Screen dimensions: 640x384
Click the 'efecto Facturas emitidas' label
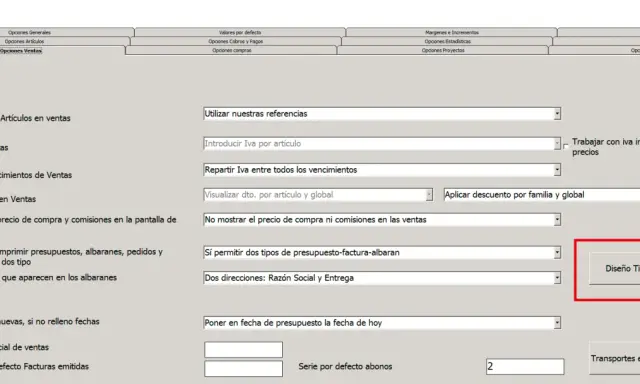44,366
